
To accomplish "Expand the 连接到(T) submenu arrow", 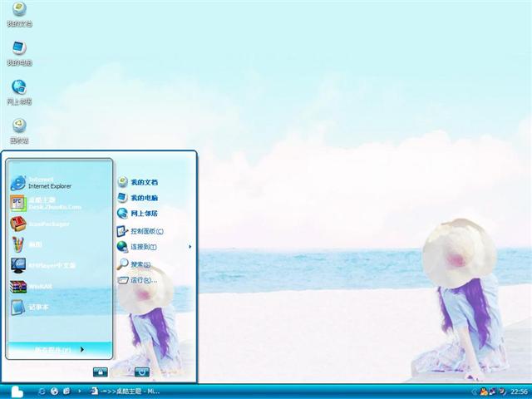I will pos(190,247).
